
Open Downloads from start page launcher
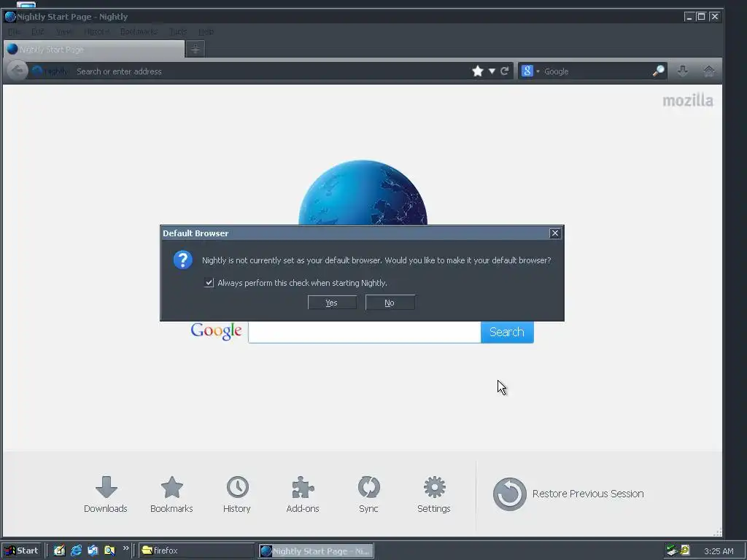(x=106, y=494)
